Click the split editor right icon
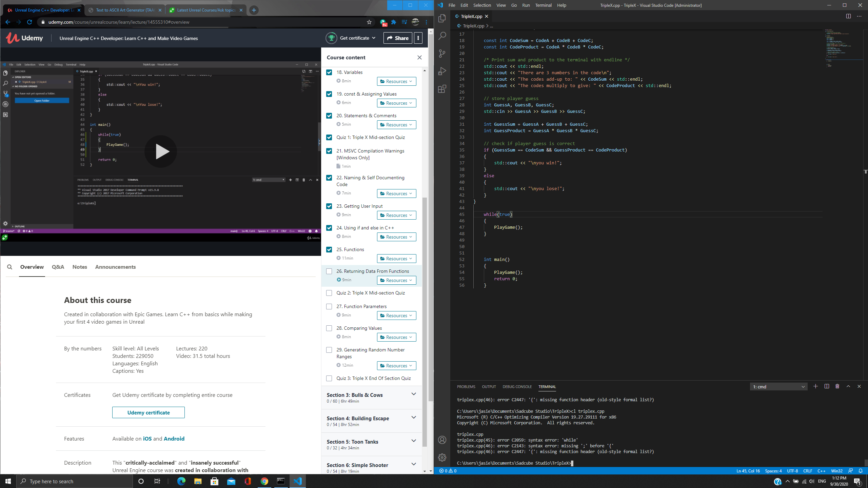The height and width of the screenshot is (488, 868). (848, 16)
